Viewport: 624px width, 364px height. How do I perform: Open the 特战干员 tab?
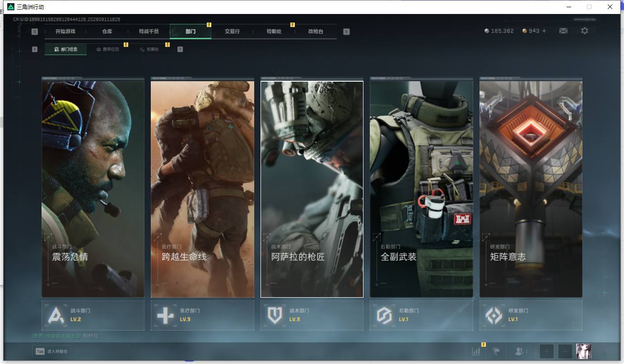[x=149, y=32]
